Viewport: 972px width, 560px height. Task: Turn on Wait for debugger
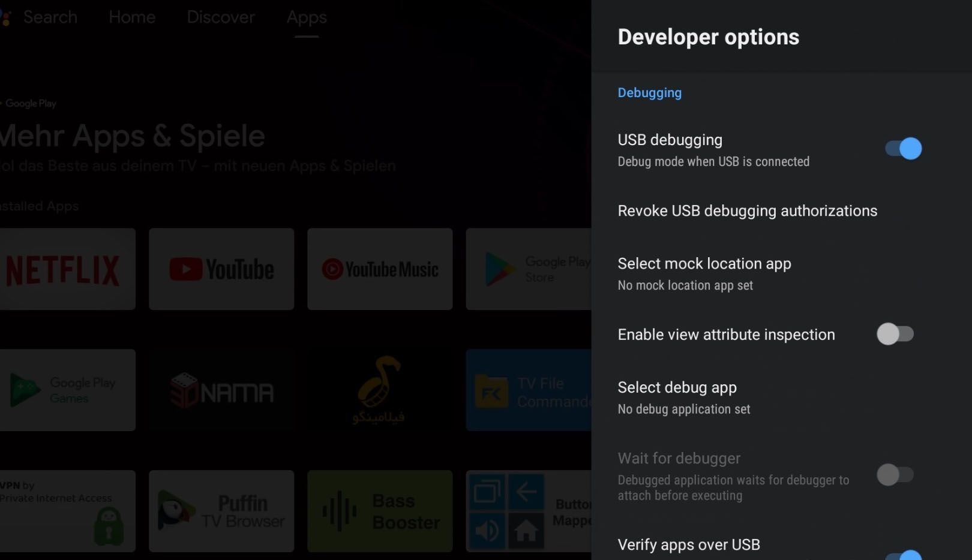pyautogui.click(x=896, y=475)
